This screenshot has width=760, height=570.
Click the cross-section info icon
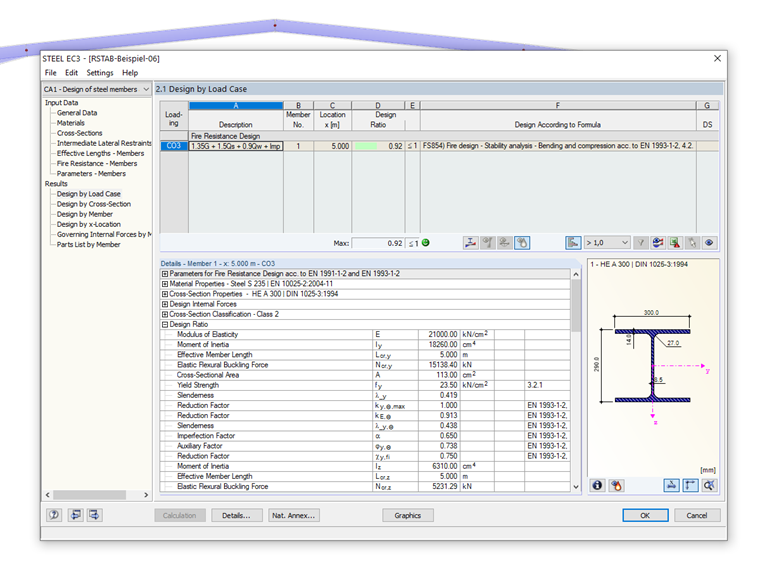pos(598,485)
